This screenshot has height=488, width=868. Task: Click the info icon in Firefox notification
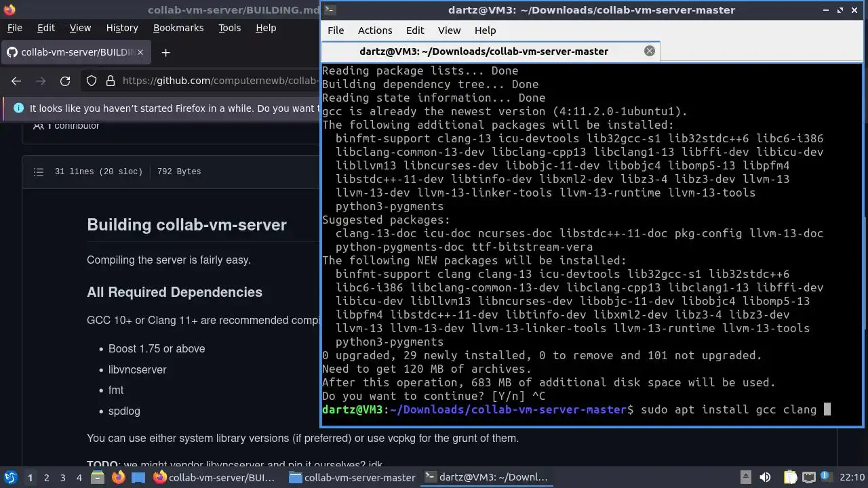tap(18, 108)
